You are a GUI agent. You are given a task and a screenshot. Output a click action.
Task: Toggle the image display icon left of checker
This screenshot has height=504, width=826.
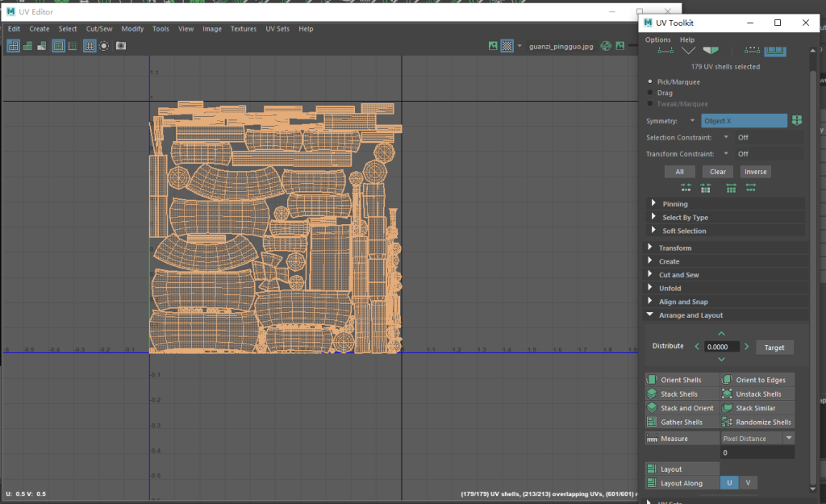[x=493, y=46]
